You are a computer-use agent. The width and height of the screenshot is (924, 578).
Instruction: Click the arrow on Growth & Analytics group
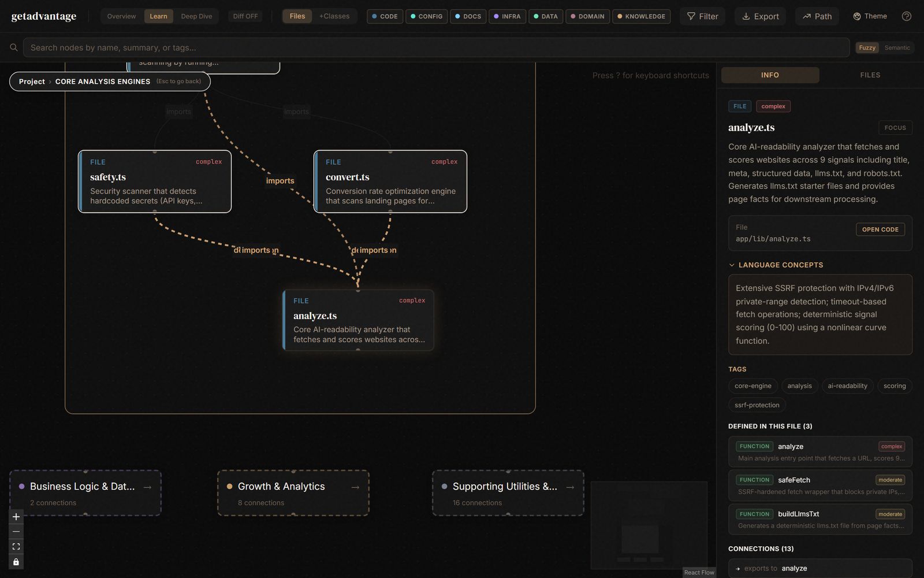355,487
